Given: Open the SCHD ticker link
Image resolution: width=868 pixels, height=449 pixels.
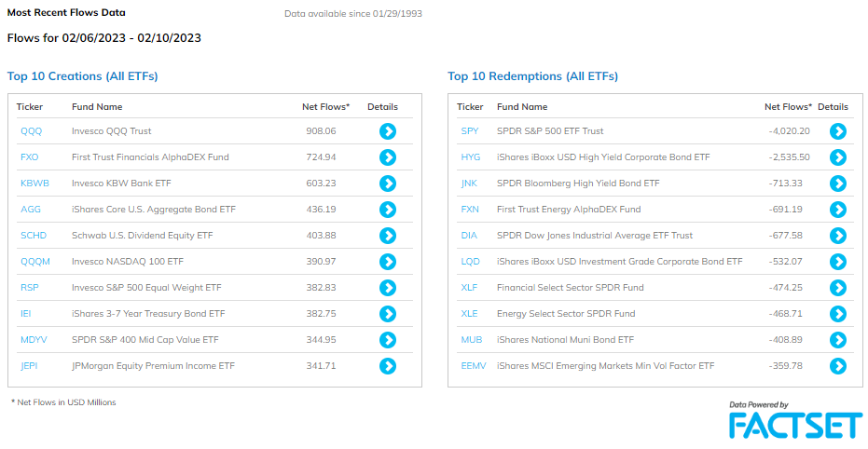Looking at the screenshot, I should (34, 235).
